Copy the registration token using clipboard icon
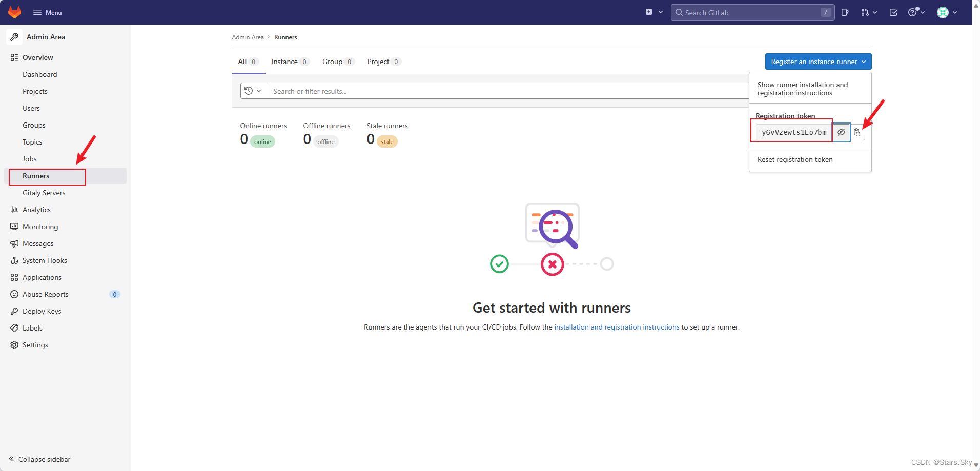Screen dimensions: 980x471 pos(857,132)
